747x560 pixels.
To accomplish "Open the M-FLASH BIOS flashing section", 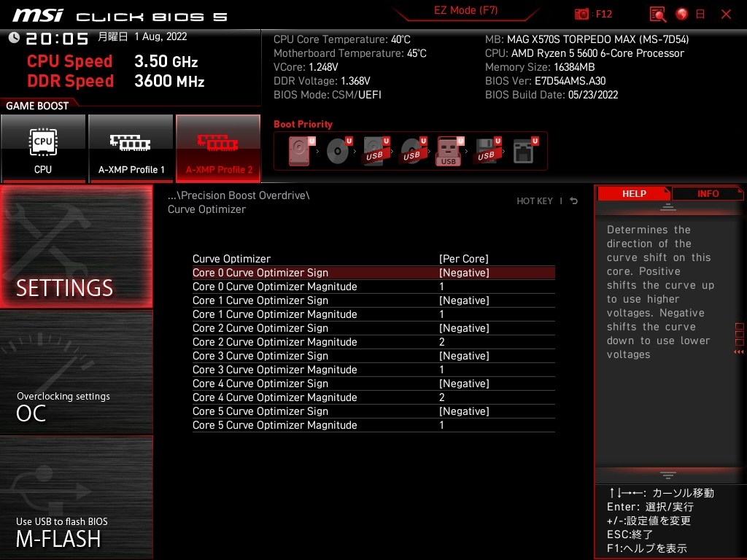I will click(x=76, y=497).
